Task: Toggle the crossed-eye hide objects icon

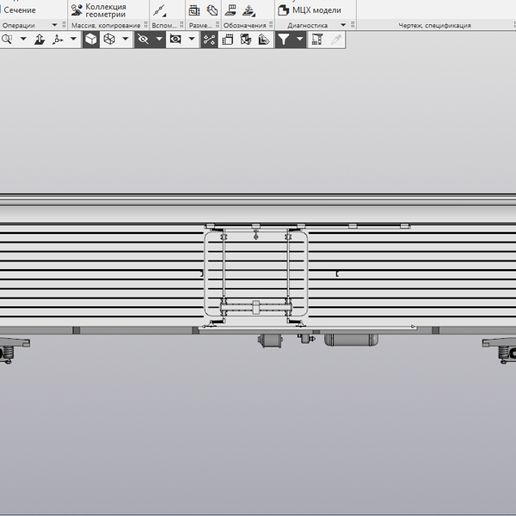Action: pyautogui.click(x=143, y=39)
